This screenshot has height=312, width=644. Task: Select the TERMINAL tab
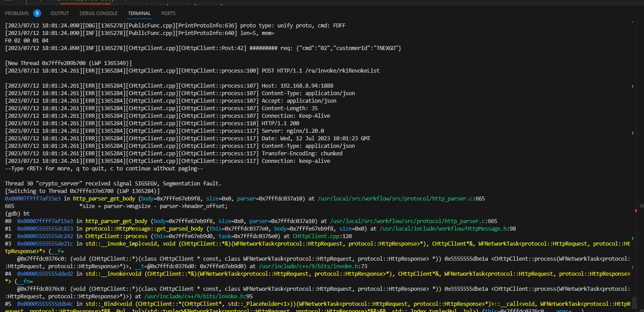pyautogui.click(x=139, y=13)
